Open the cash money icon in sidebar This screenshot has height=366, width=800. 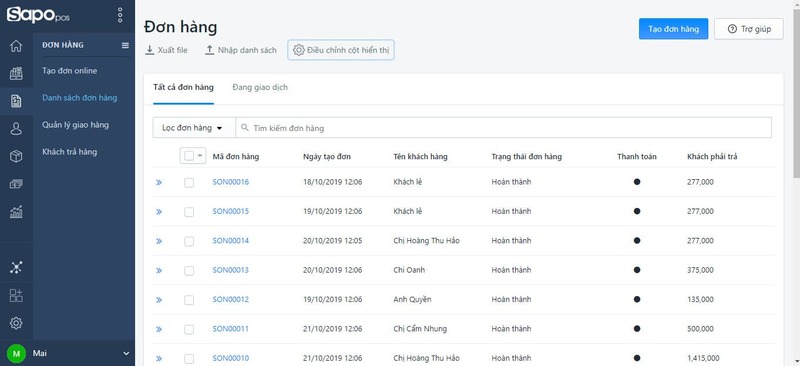tap(16, 184)
